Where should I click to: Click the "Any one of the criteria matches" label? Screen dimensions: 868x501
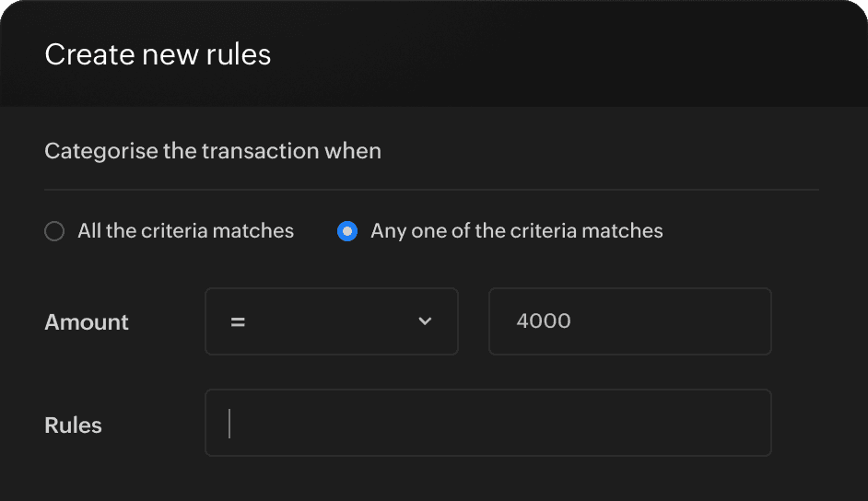pos(516,231)
